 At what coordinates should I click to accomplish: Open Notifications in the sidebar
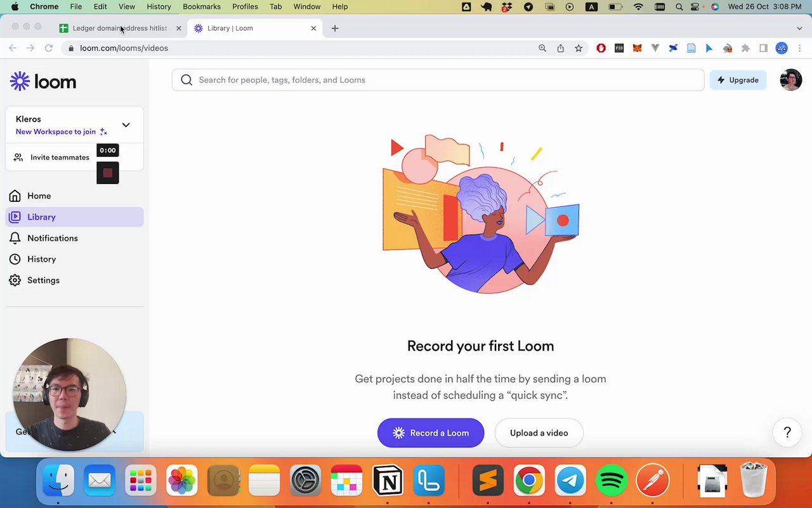(x=75, y=238)
